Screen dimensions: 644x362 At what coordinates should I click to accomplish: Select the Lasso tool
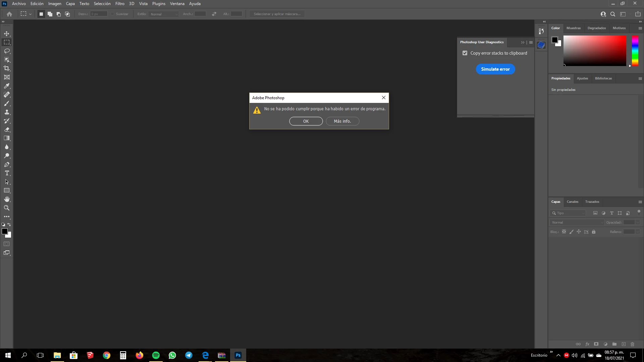tap(7, 51)
